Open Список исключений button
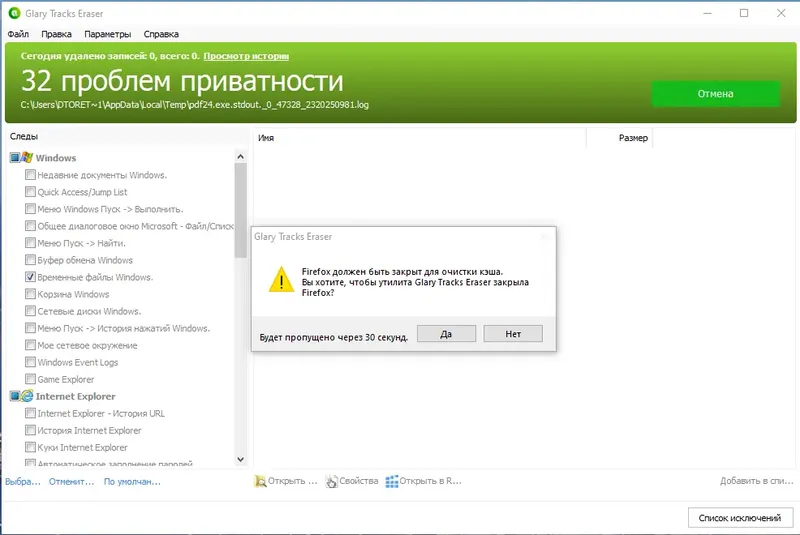The height and width of the screenshot is (535, 800). tap(740, 518)
